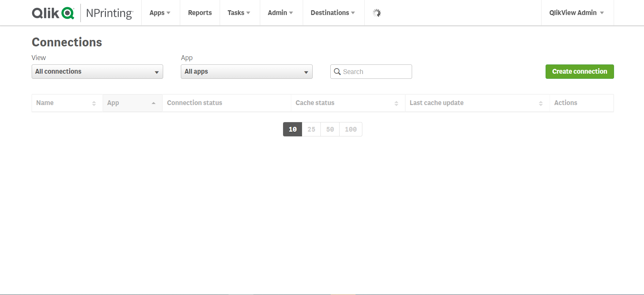Click the magnifier icon in Search box
This screenshot has height=295, width=644.
(x=337, y=72)
